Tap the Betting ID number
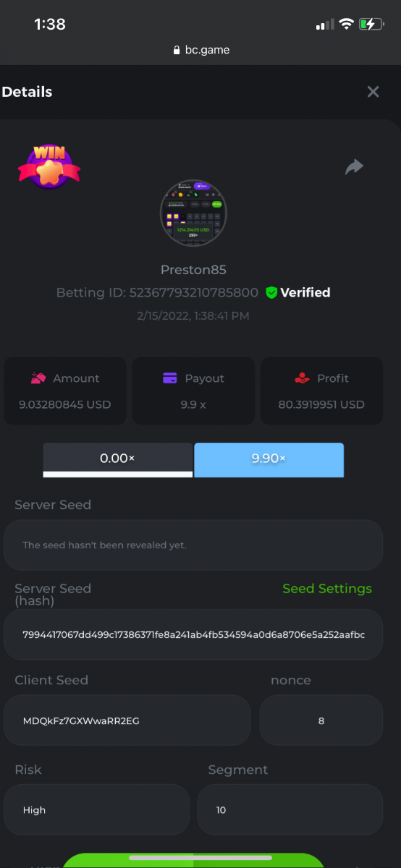 coord(194,292)
